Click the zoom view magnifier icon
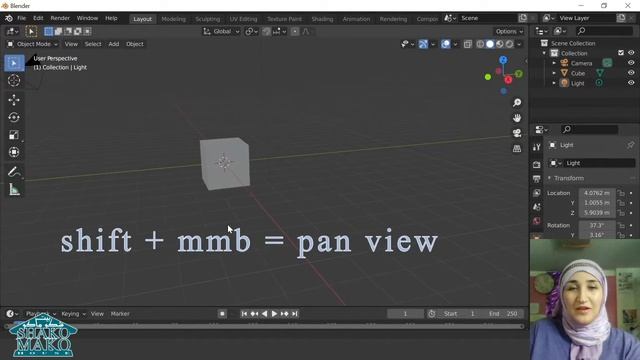Image resolution: width=640 pixels, height=360 pixels. 517,102
